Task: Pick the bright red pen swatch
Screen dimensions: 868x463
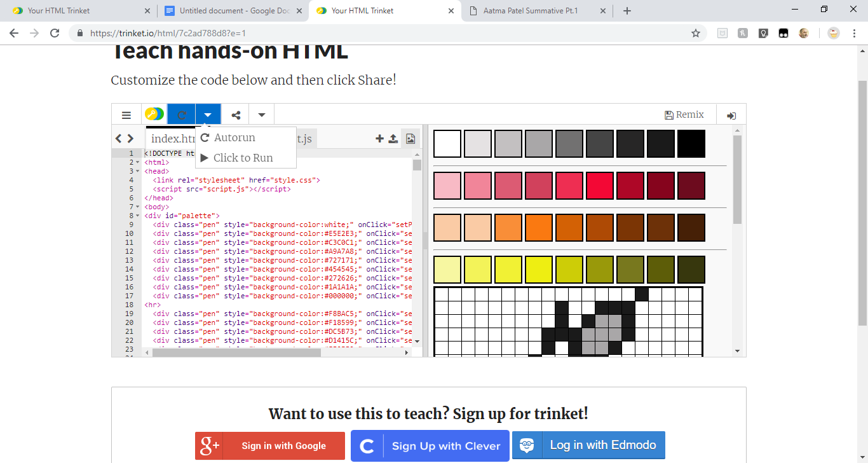Action: [600, 186]
